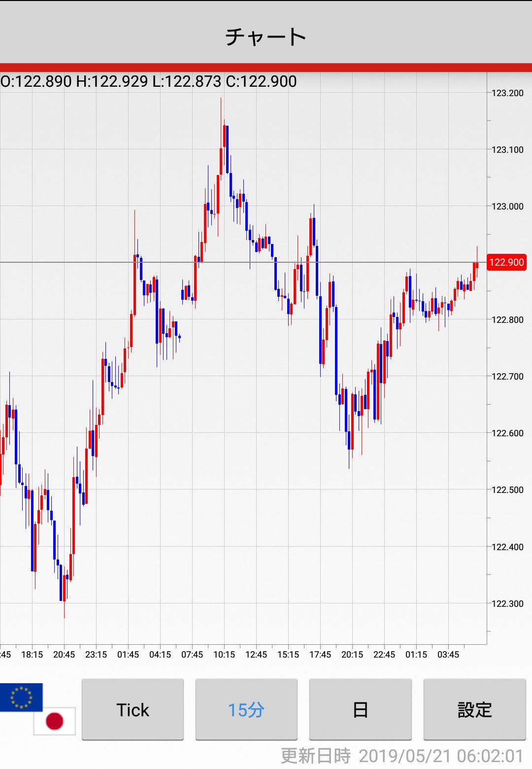Tap the European Union flag icon
Screen dimensions: 532x769
click(x=21, y=697)
